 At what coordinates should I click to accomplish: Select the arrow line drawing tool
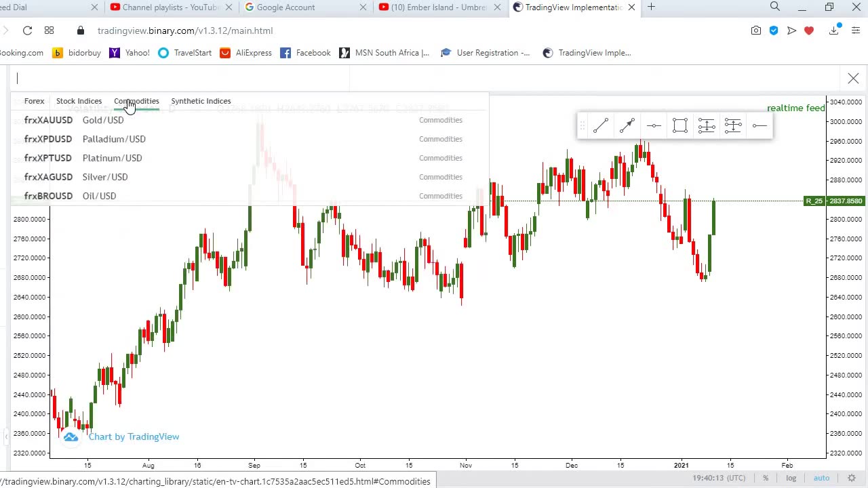click(x=627, y=125)
